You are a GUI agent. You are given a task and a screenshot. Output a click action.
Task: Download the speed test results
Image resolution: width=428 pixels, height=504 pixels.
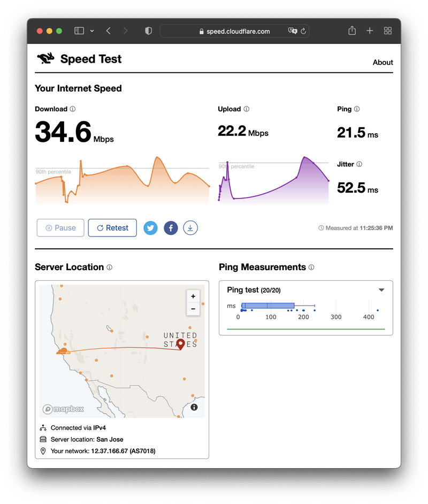pos(190,228)
